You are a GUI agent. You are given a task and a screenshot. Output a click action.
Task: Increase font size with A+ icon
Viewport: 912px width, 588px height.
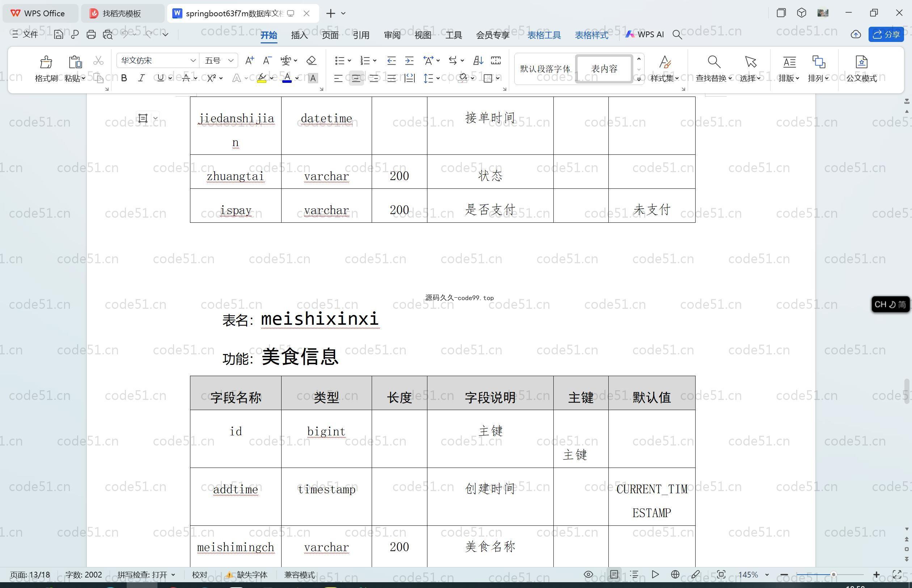coord(249,60)
